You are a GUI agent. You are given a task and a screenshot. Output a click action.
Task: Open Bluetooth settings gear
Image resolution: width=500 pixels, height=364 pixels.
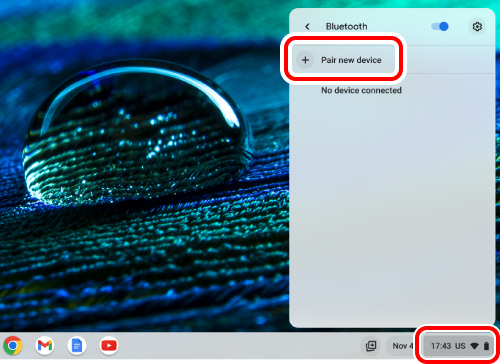pyautogui.click(x=477, y=26)
